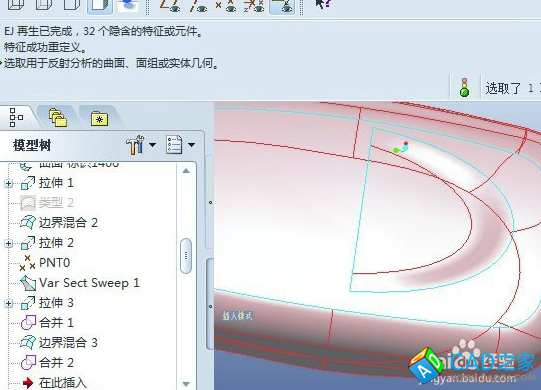541x390 pixels.
Task: Click the model tree scrollbar thumb
Action: click(186, 255)
